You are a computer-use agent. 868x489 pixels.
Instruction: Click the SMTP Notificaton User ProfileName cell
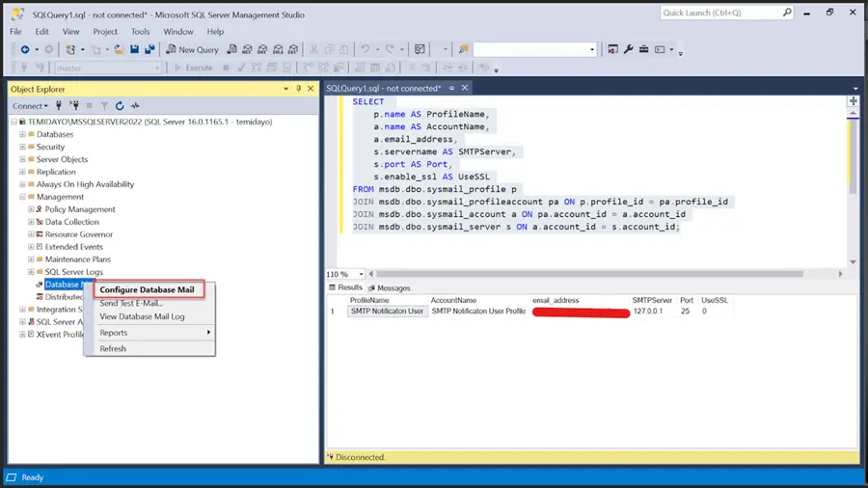point(387,312)
